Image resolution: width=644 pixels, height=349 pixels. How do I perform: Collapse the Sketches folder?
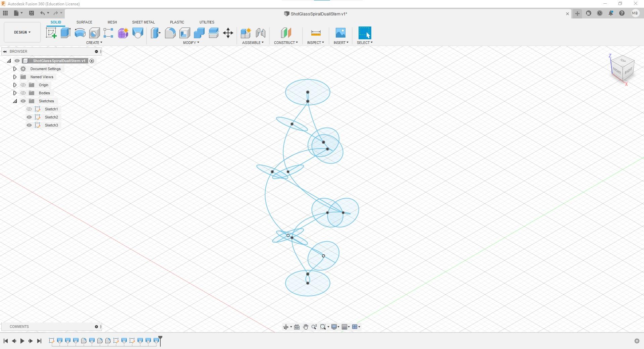click(x=15, y=101)
